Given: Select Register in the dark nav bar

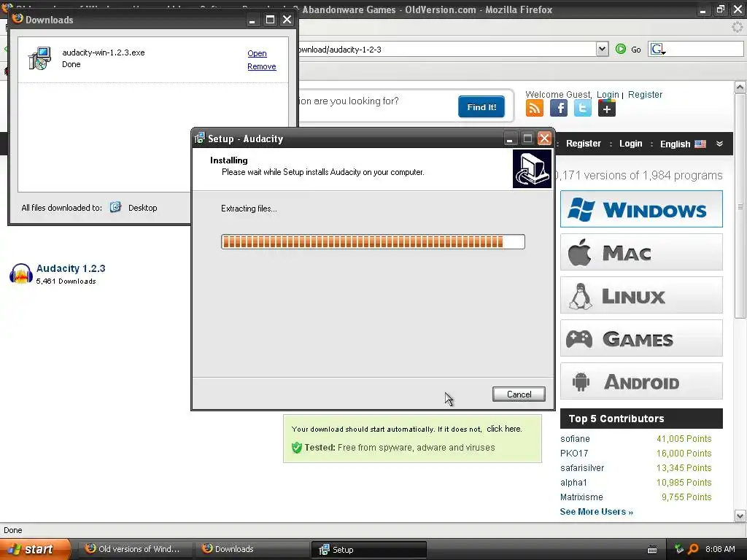Looking at the screenshot, I should [x=583, y=144].
